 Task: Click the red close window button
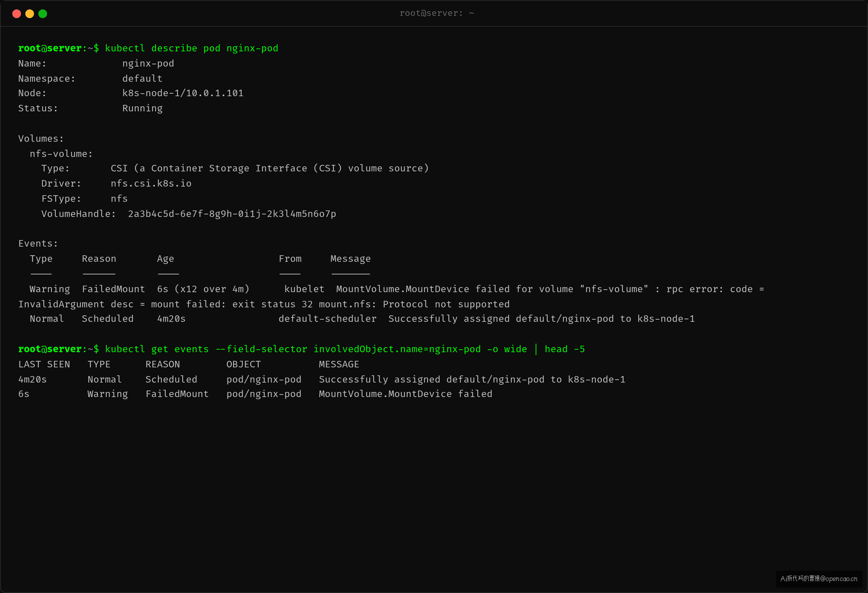tap(16, 14)
